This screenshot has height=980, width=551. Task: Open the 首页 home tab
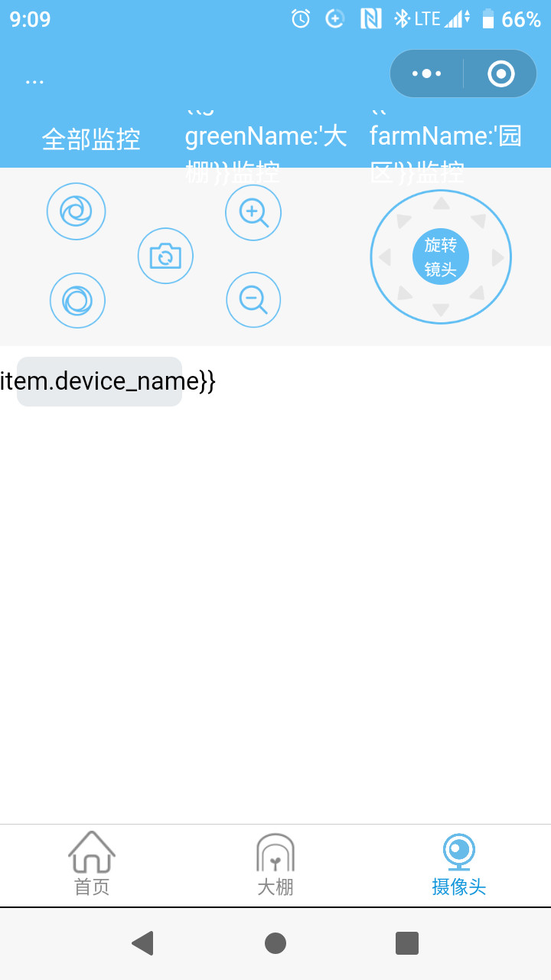click(92, 864)
